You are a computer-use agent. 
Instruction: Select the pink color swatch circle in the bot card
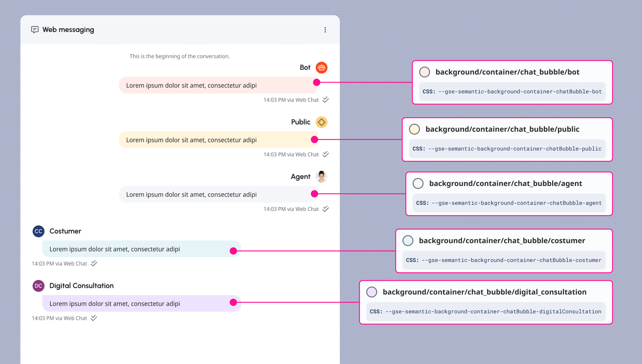(x=424, y=72)
